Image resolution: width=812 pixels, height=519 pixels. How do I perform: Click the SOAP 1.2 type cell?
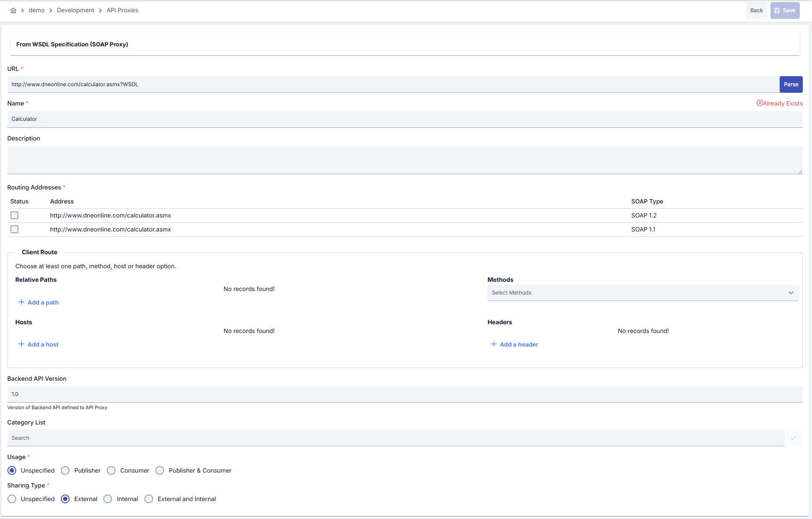pyautogui.click(x=644, y=215)
